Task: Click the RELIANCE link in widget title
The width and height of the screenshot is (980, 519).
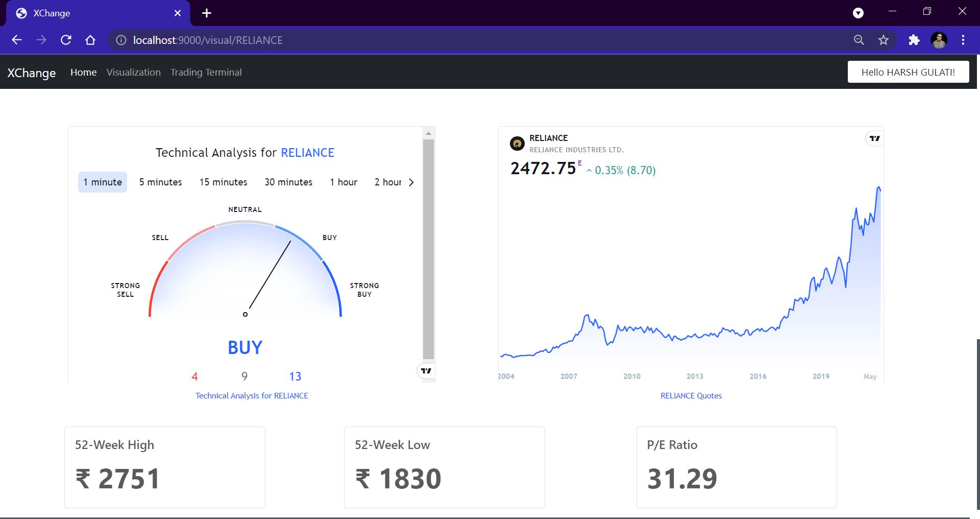Action: coord(308,153)
